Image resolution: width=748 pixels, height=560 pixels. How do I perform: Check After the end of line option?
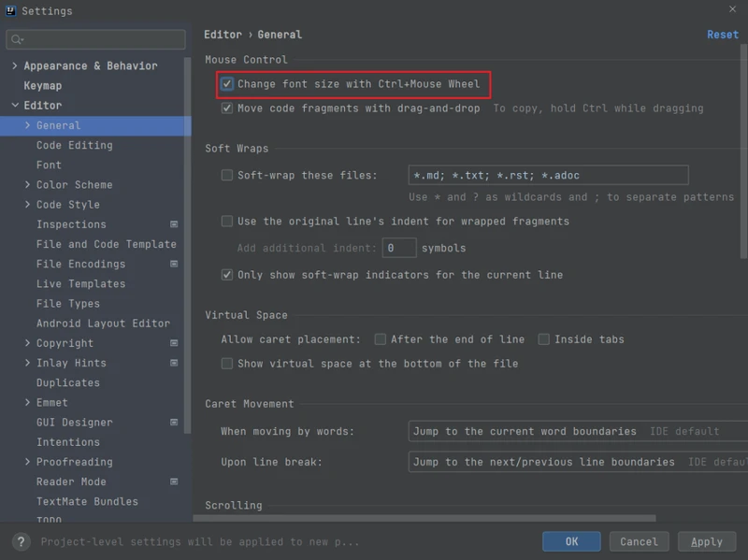point(381,339)
